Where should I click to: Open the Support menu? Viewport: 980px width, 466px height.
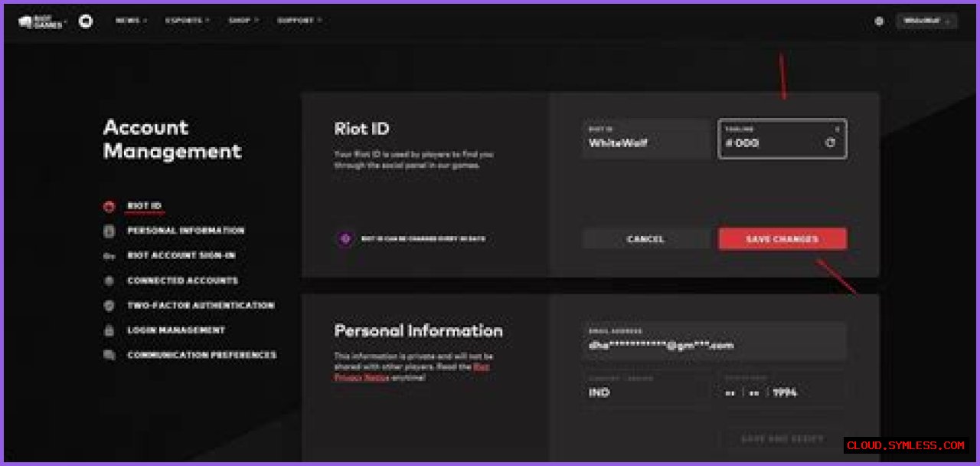299,21
